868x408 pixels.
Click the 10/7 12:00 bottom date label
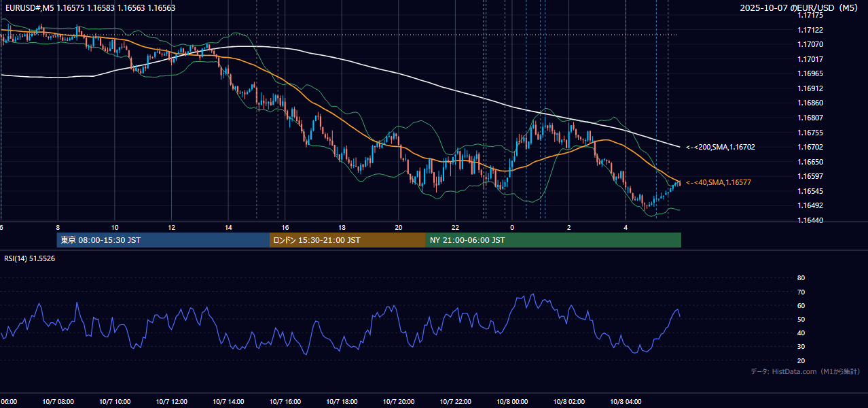pyautogui.click(x=172, y=402)
